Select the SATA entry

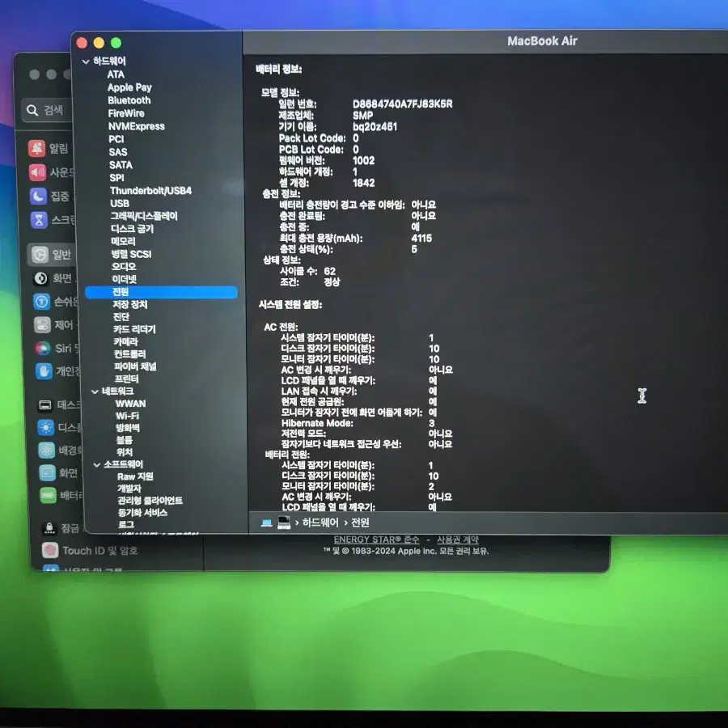(x=121, y=165)
